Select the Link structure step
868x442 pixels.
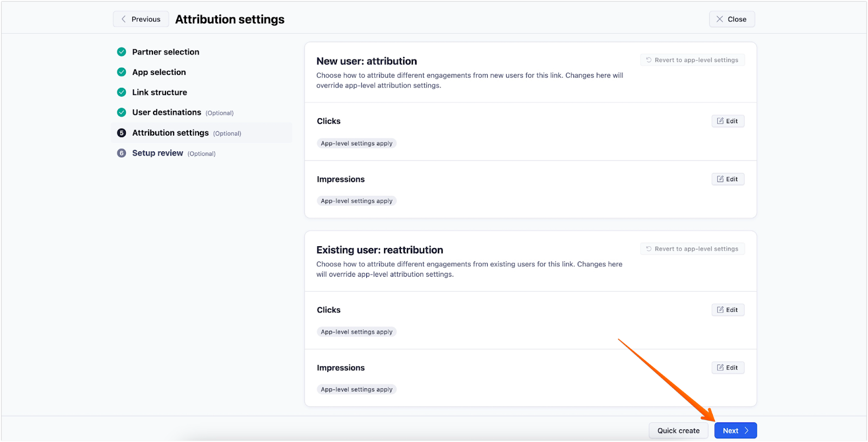click(159, 92)
